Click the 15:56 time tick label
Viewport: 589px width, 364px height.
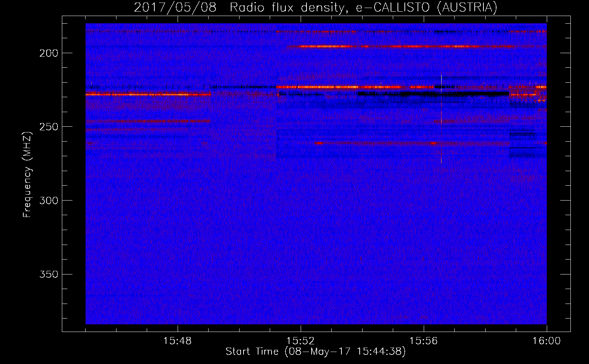coord(424,341)
